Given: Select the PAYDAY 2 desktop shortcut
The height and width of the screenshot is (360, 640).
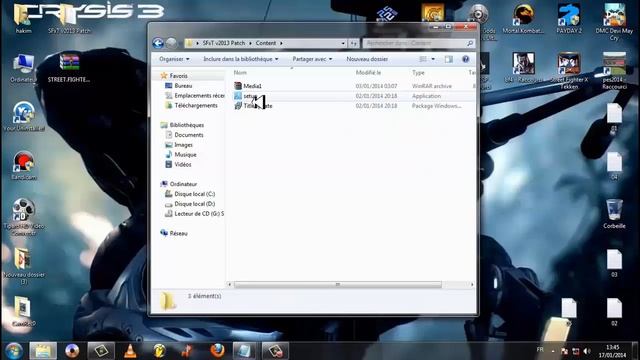Looking at the screenshot, I should tap(569, 18).
